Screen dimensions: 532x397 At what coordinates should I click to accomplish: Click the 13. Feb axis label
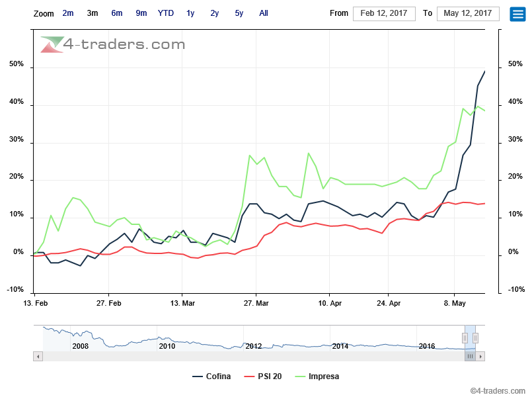pyautogui.click(x=35, y=303)
